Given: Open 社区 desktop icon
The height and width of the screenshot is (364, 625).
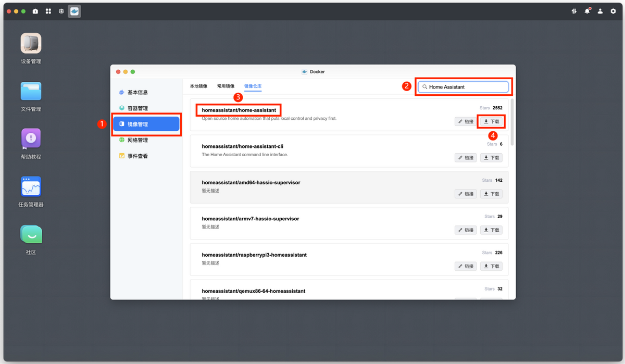Looking at the screenshot, I should [x=31, y=234].
